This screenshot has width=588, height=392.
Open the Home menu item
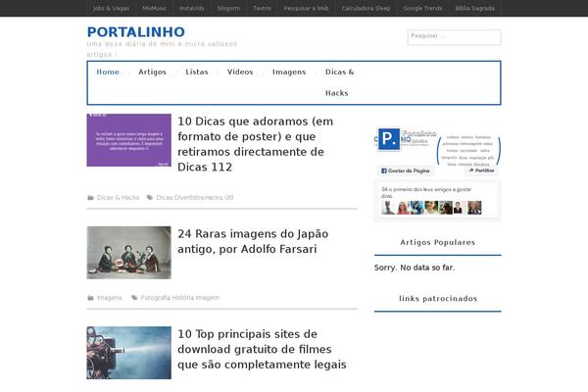click(x=108, y=72)
